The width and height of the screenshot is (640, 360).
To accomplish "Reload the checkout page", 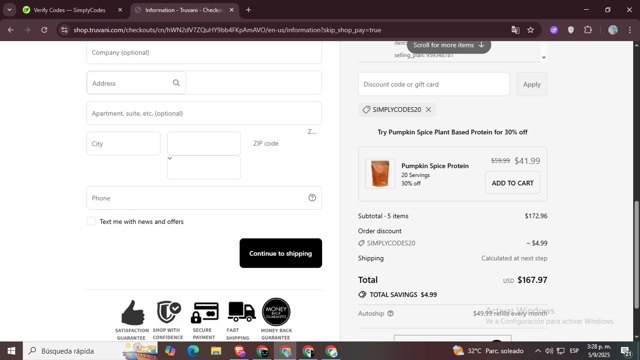I will [x=44, y=30].
